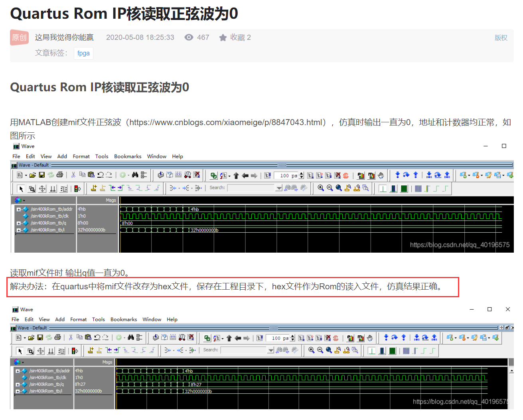The width and height of the screenshot is (523, 420).
Task: Click the Undo arrow icon in upper Wave toolbar
Action: 101,175
